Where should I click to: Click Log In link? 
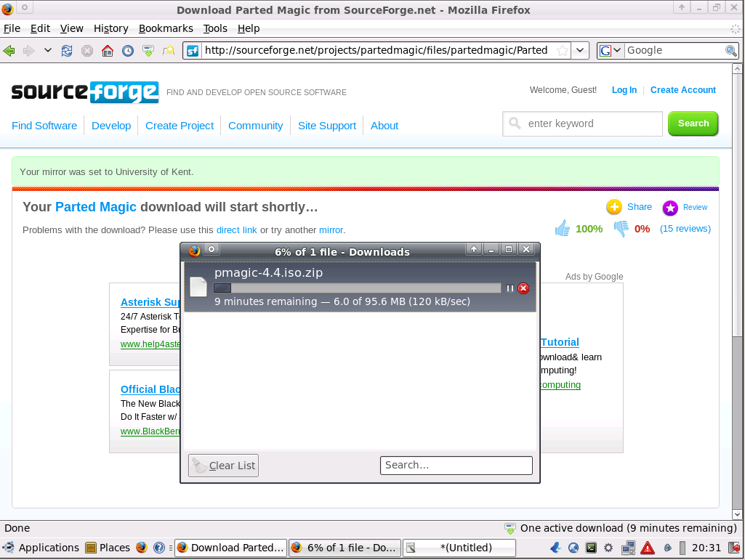(624, 90)
